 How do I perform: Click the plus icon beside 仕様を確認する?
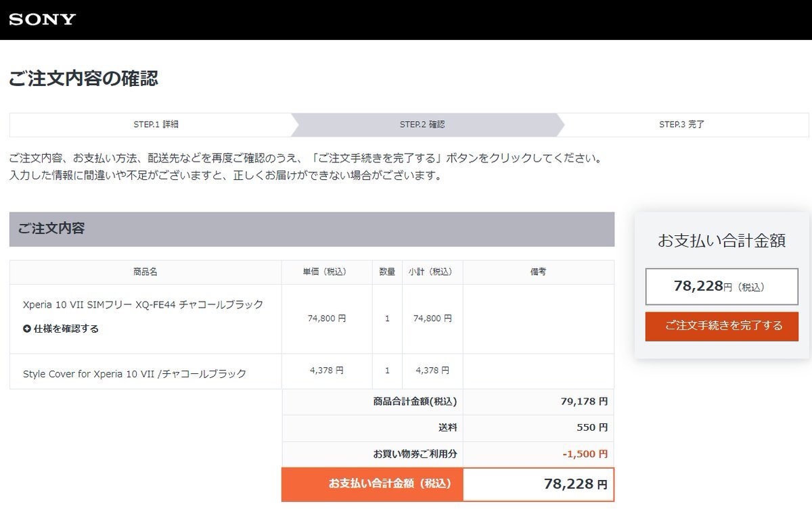(x=27, y=329)
